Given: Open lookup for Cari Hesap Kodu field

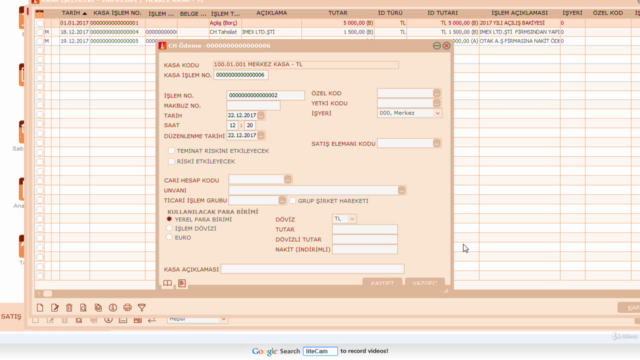Looking at the screenshot, I should tap(288, 180).
